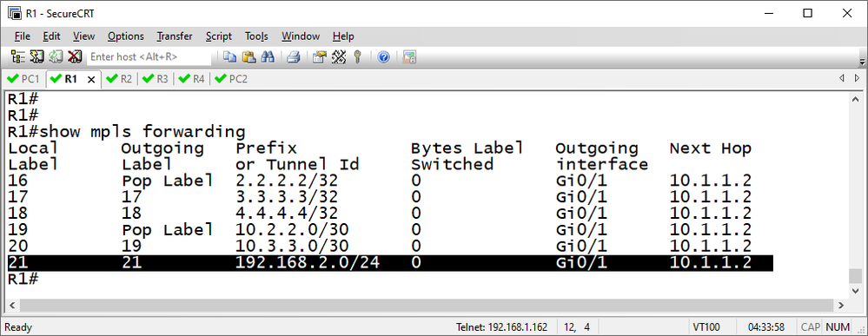Click the Quick Connect toolbar icon
Screen dimensions: 868x336
click(36, 56)
